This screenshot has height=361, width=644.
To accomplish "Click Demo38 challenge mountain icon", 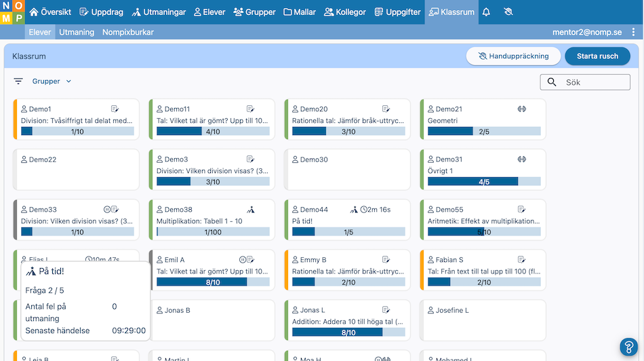I will [251, 210].
